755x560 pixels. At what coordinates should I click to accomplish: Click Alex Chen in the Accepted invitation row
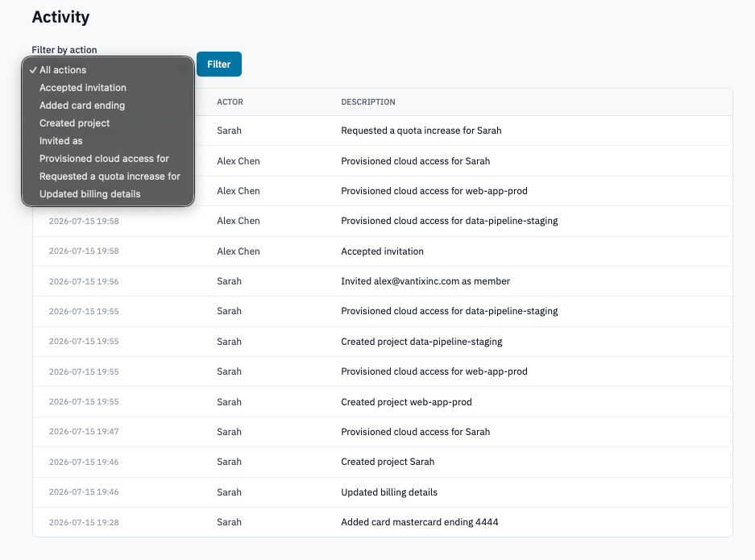pyautogui.click(x=238, y=251)
